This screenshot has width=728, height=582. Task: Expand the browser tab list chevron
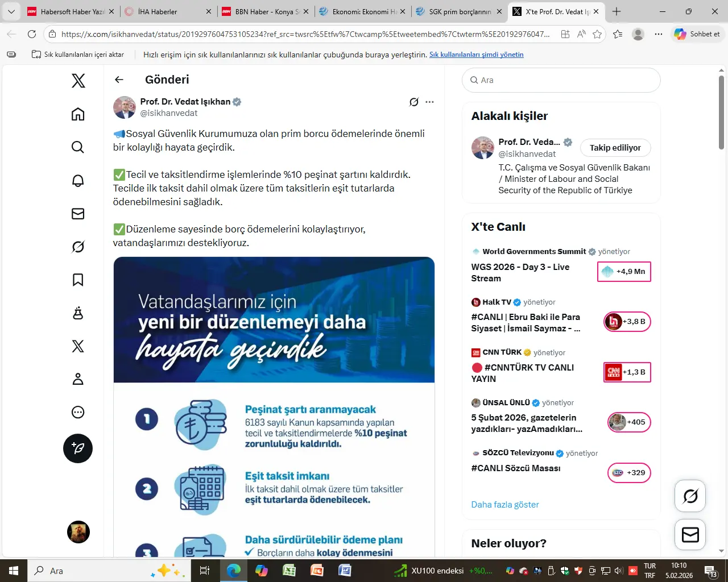click(11, 11)
